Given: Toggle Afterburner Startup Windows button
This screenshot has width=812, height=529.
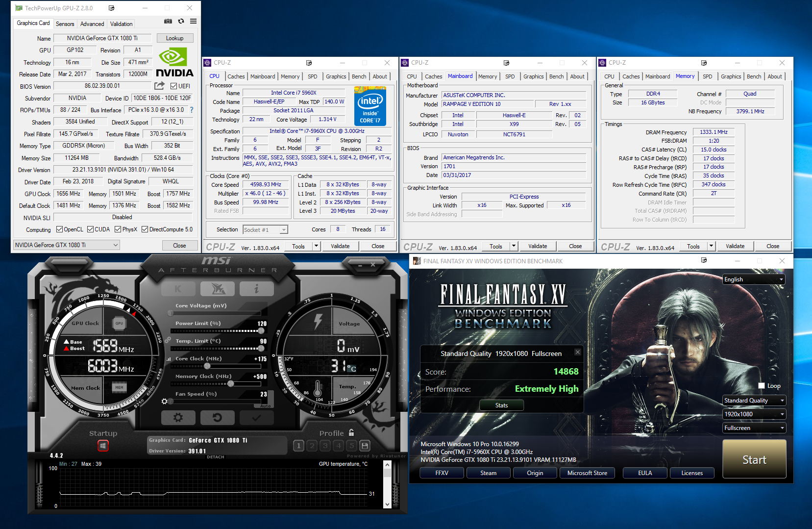Looking at the screenshot, I should 103,446.
